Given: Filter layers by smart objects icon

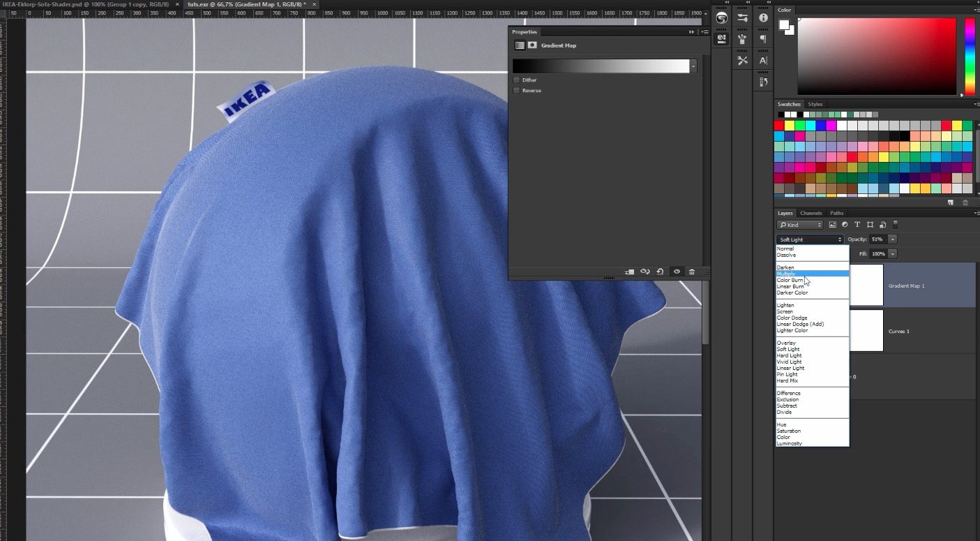Looking at the screenshot, I should (x=882, y=225).
